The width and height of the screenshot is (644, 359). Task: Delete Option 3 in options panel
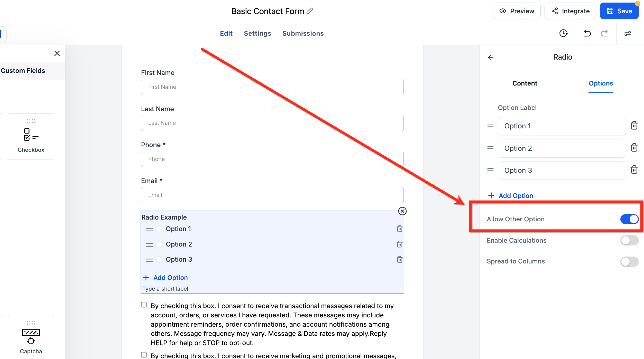point(634,169)
